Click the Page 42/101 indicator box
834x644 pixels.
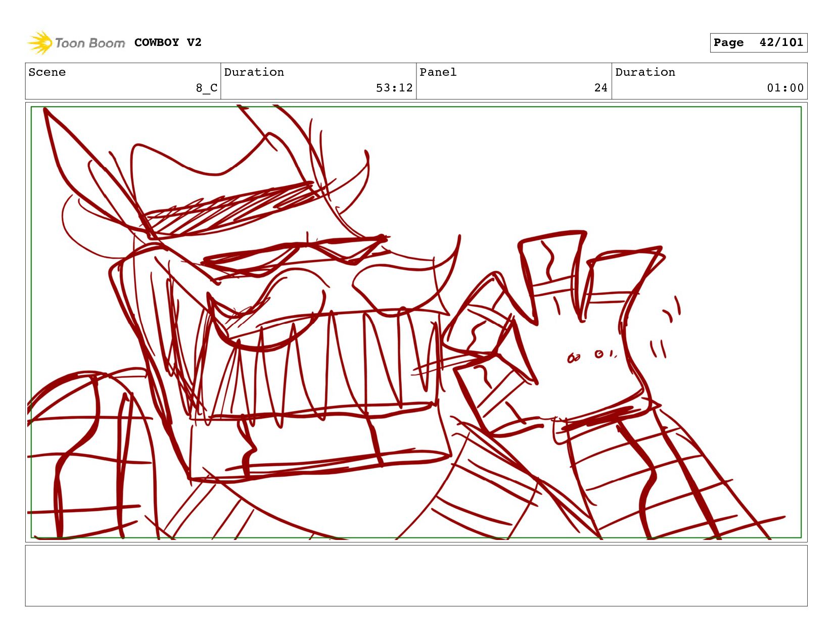[758, 43]
